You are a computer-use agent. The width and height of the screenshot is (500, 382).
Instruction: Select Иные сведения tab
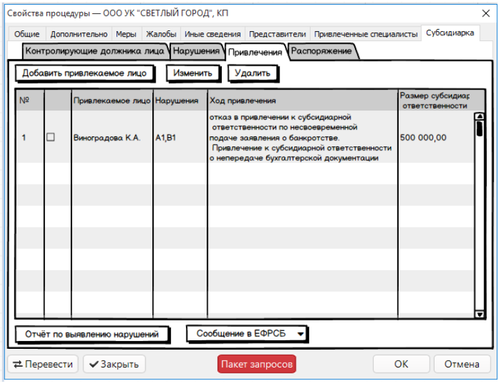[213, 34]
